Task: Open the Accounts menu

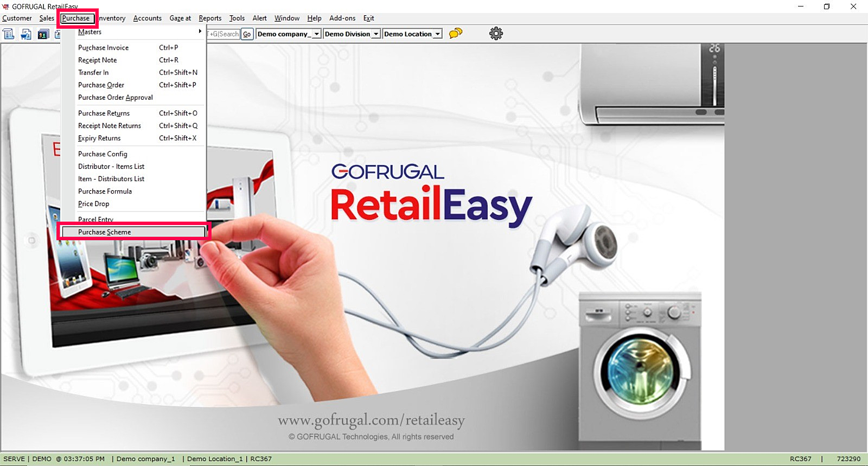Action: [148, 18]
